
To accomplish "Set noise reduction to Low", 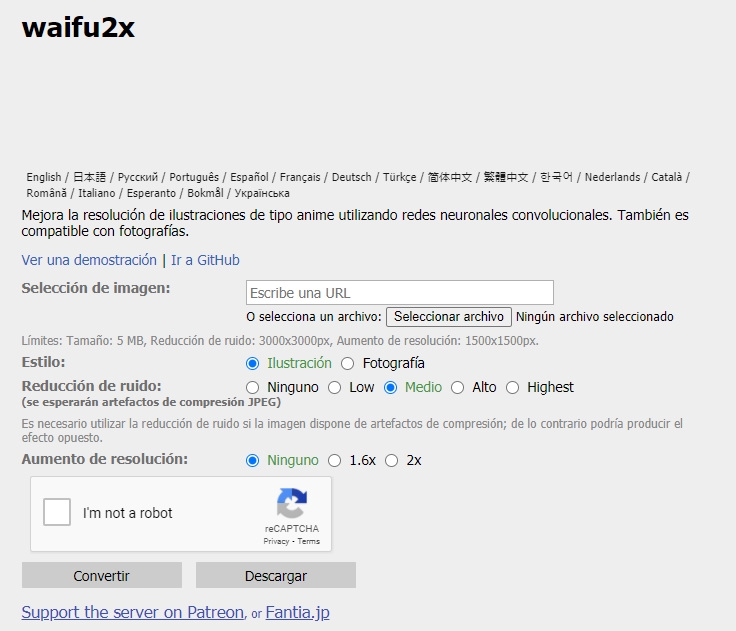I will click(335, 387).
